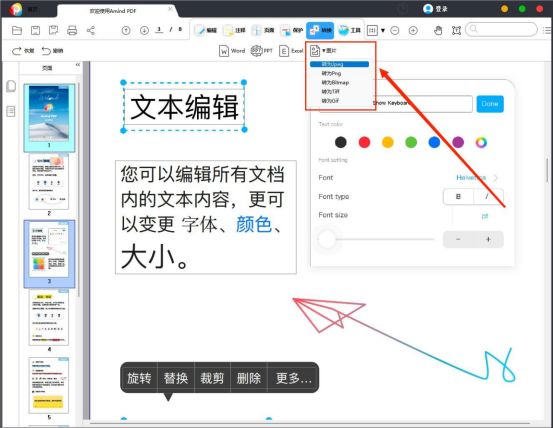Expand the Font Helvetica chevron
Screen dimensions: 553x428
496,178
